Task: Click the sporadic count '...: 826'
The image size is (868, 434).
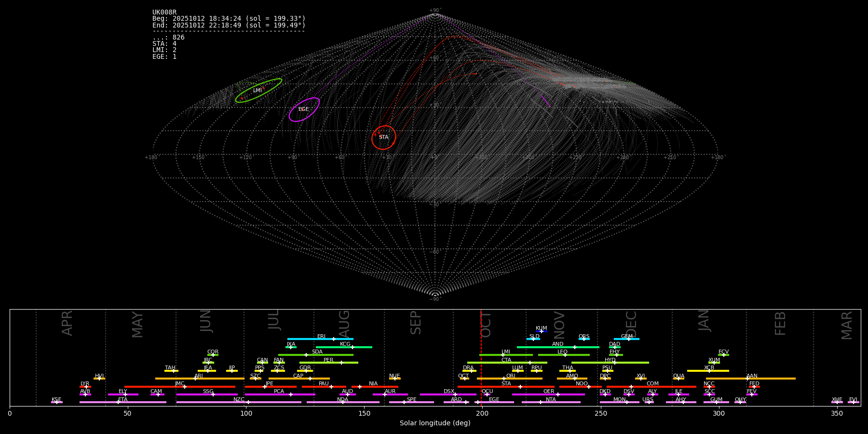Action: pyautogui.click(x=168, y=37)
